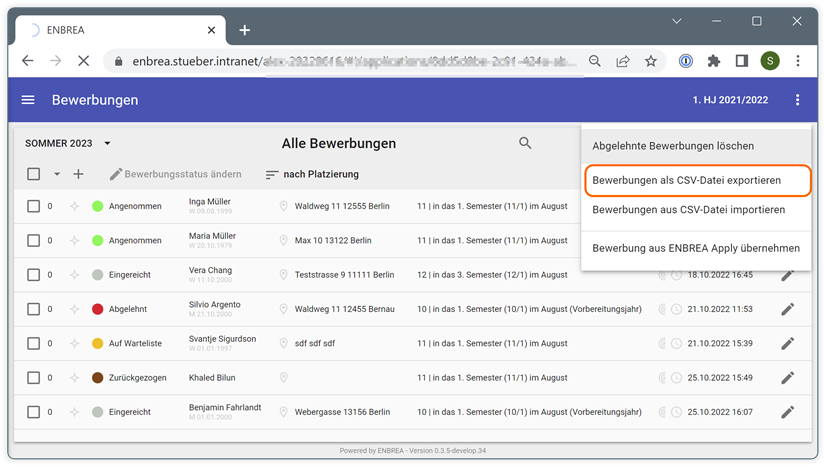Select 'Abgelehnte Bewerbungen löschen' menu entry
This screenshot has height=466, width=825.
point(673,146)
